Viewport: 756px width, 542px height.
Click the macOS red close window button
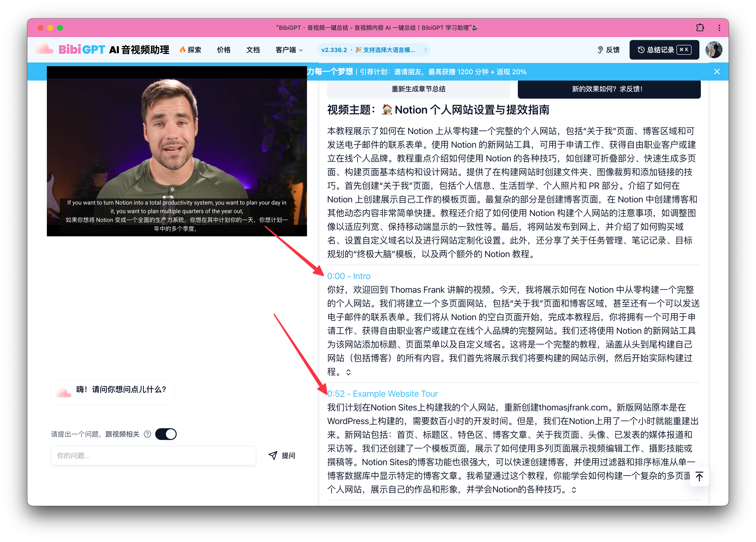pyautogui.click(x=41, y=28)
